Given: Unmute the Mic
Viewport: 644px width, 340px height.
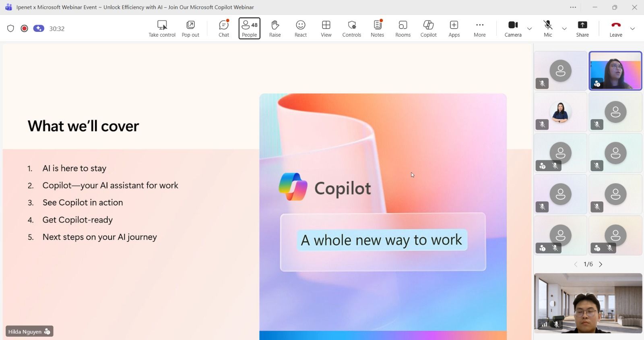Looking at the screenshot, I should pos(548,28).
